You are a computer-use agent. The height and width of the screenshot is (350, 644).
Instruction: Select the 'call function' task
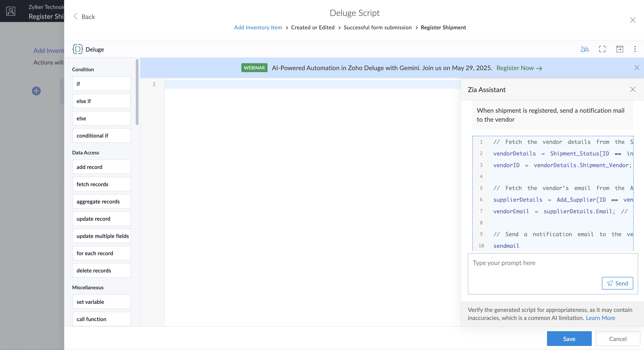(x=102, y=319)
